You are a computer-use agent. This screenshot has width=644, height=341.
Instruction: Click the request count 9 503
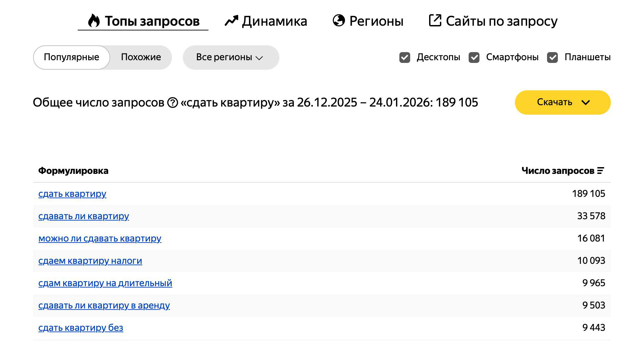click(x=594, y=305)
